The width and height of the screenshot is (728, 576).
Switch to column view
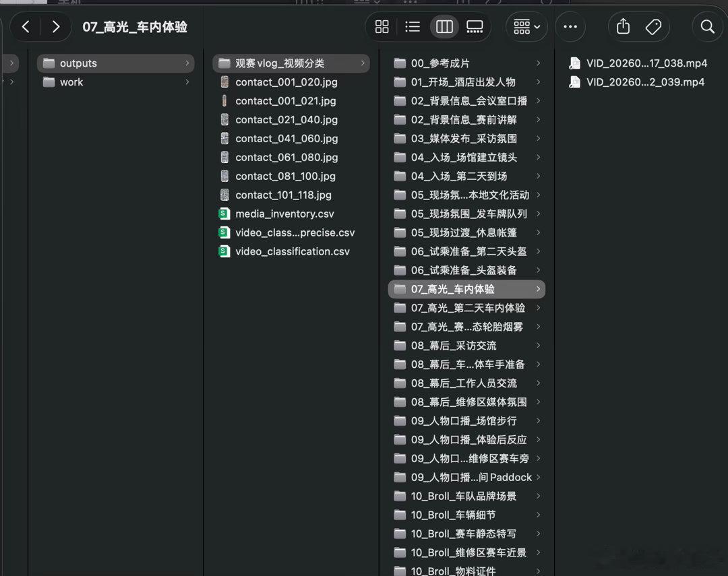444,27
